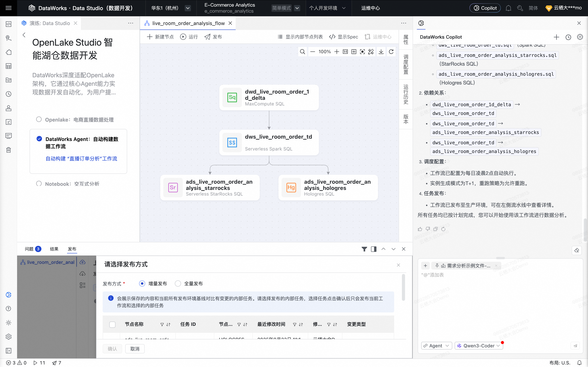The width and height of the screenshot is (588, 367).
Task: Check the select-all checkbox in node table
Action: pyautogui.click(x=112, y=324)
